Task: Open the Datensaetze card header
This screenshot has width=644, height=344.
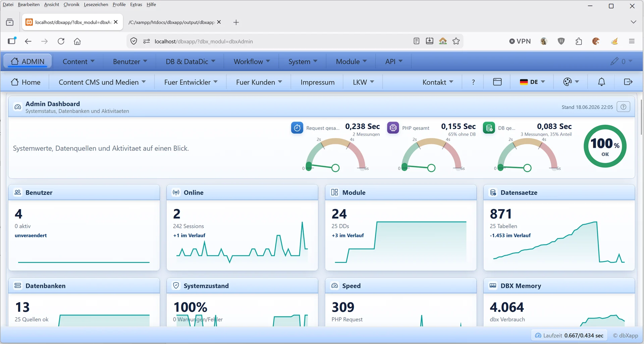Action: [559, 192]
